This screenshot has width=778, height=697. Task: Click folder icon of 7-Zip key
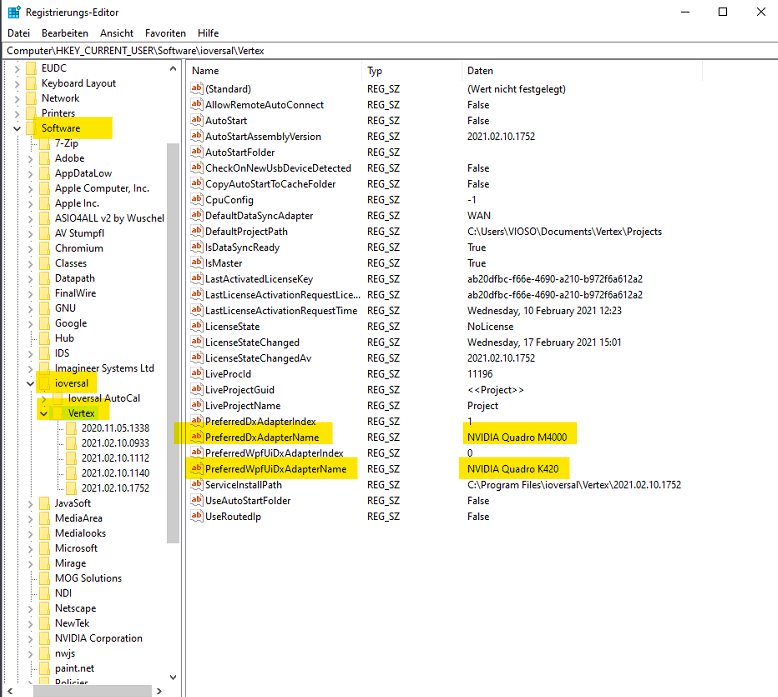45,143
